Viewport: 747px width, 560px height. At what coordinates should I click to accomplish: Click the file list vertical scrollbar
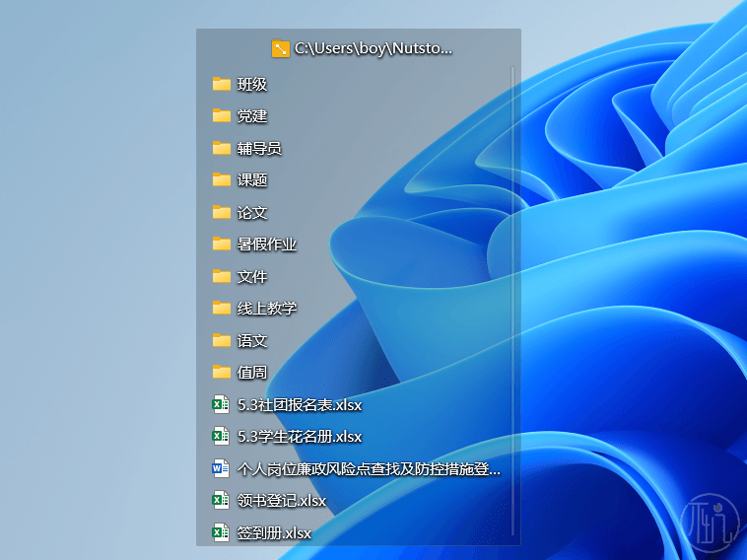[x=513, y=296]
